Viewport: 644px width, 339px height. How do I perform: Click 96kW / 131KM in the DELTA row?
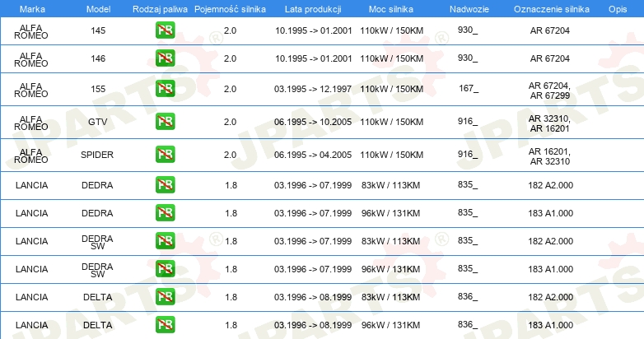pos(390,325)
